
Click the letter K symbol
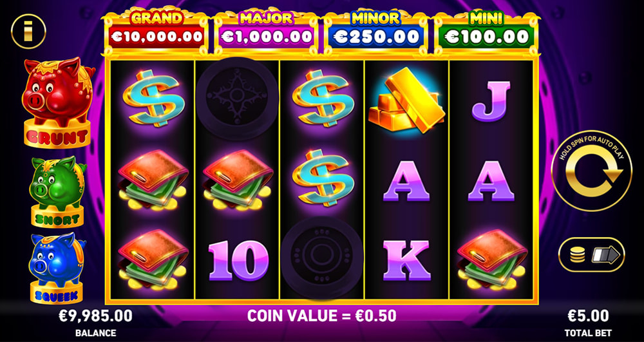pos(406,260)
